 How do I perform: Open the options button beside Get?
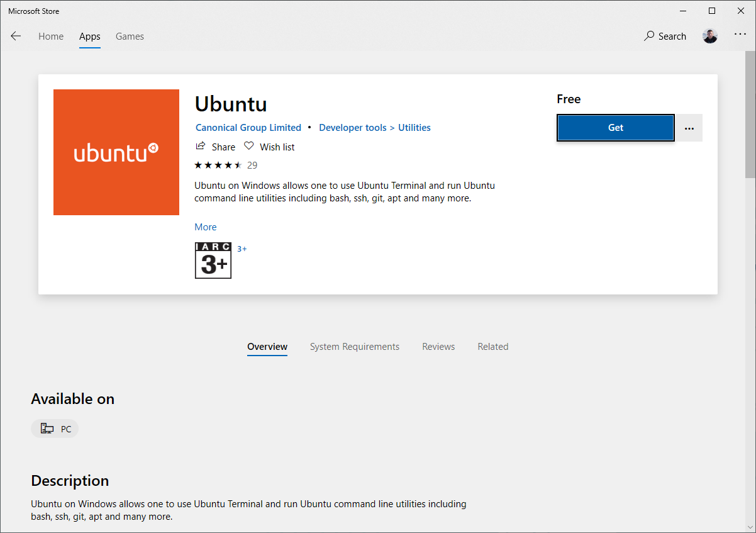(x=689, y=128)
